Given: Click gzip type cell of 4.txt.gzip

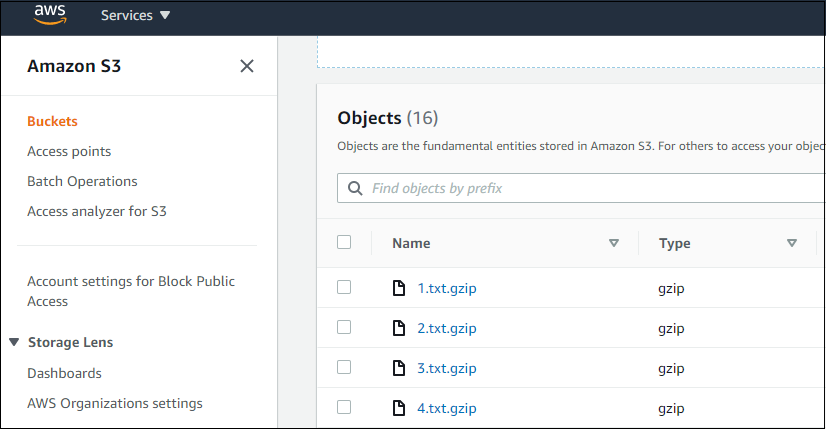Looking at the screenshot, I should click(x=671, y=409).
